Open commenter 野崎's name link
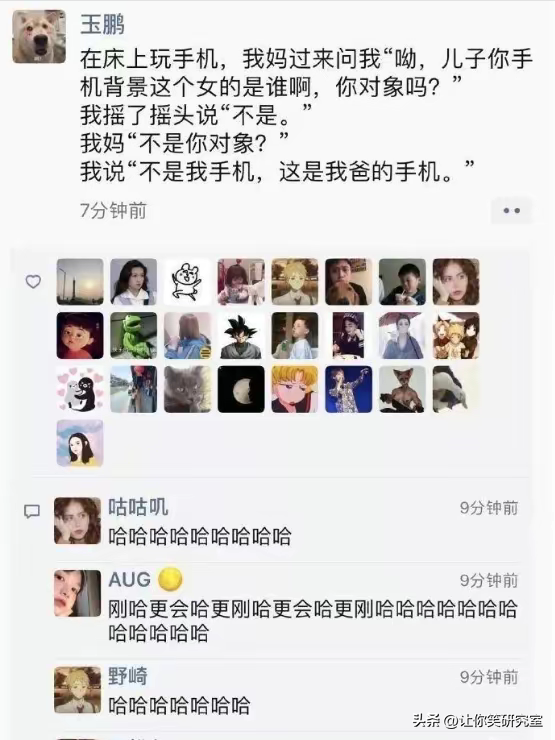This screenshot has width=555, height=740. click(x=128, y=676)
